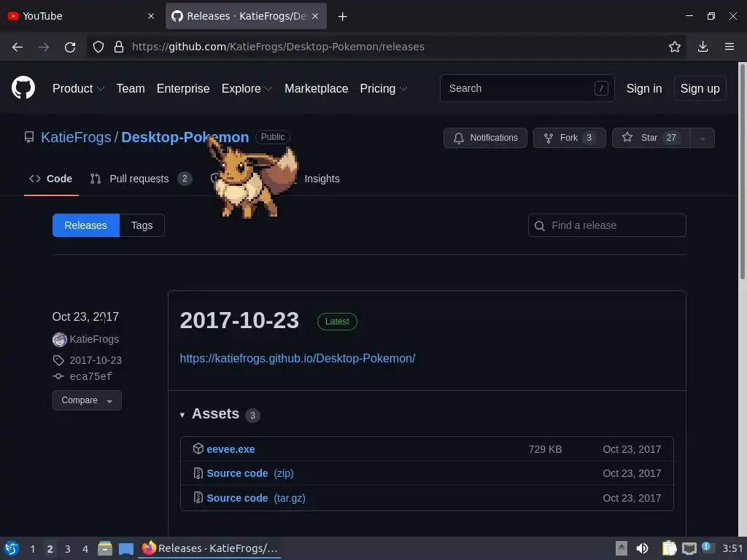Go back with the browser back arrow
Viewport: 747px width, 560px height.
tap(18, 47)
